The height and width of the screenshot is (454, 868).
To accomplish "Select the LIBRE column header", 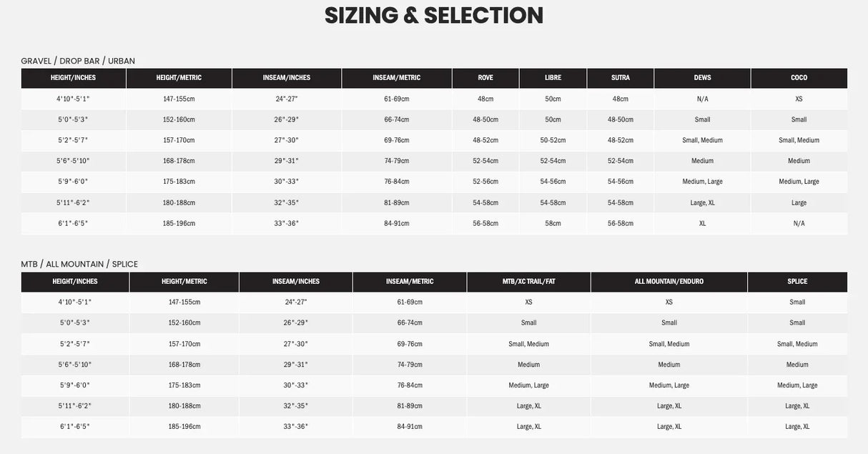I will (x=553, y=78).
